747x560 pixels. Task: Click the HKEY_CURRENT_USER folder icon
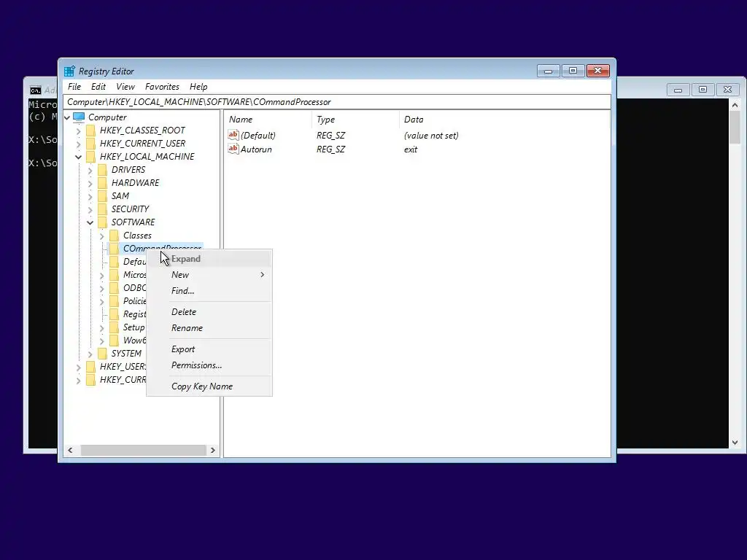pos(90,144)
